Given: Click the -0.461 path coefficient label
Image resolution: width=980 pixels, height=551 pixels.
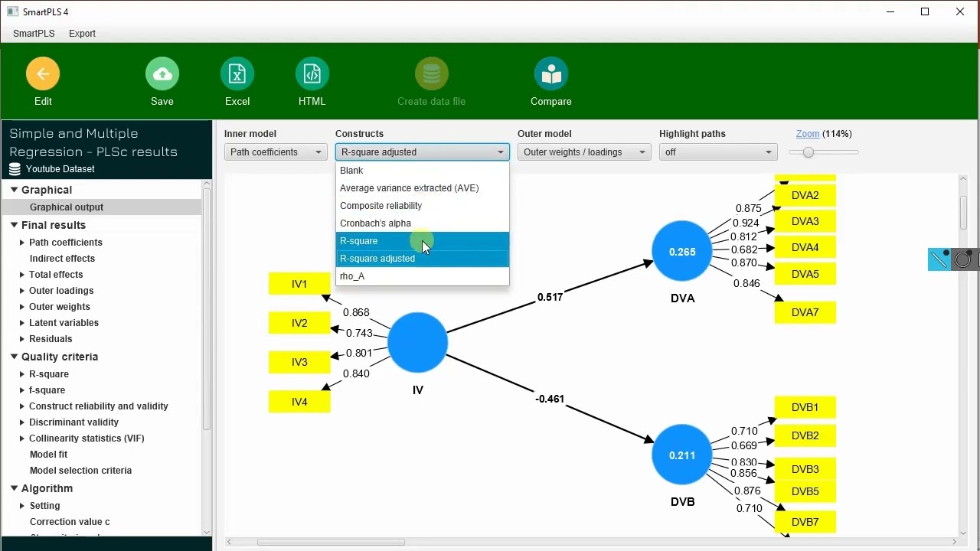Looking at the screenshot, I should [x=550, y=399].
